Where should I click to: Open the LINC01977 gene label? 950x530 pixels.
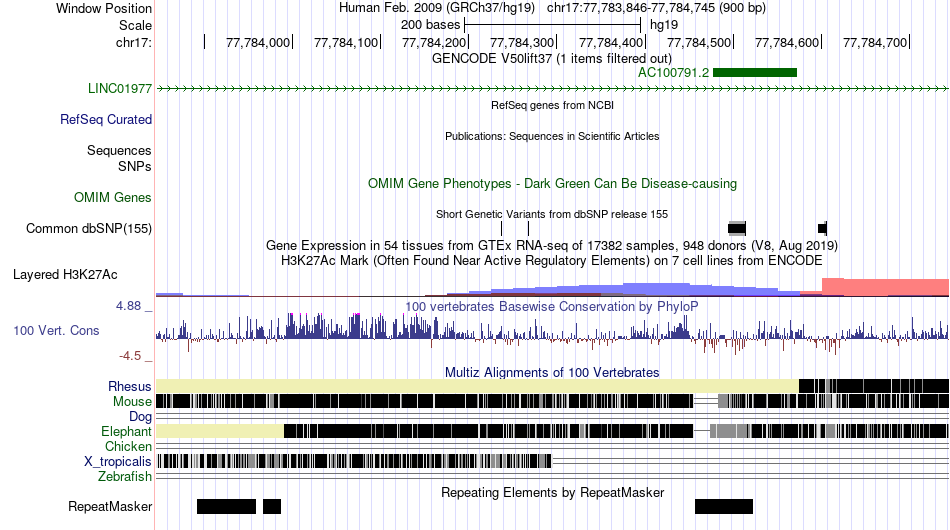click(119, 88)
